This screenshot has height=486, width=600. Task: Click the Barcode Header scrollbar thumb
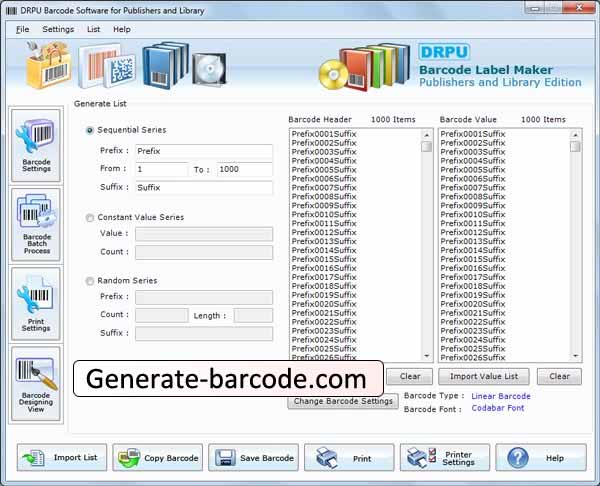pyautogui.click(x=426, y=147)
